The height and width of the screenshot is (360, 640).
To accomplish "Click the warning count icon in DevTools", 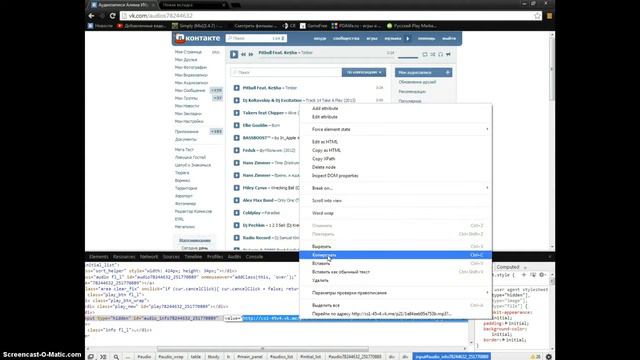I will tap(535, 357).
